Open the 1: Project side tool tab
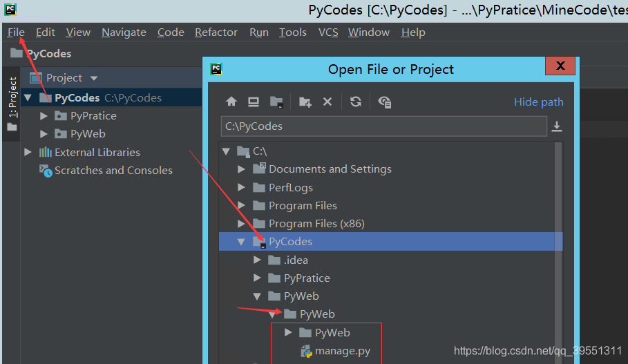Image resolution: width=628 pixels, height=364 pixels. pyautogui.click(x=12, y=104)
